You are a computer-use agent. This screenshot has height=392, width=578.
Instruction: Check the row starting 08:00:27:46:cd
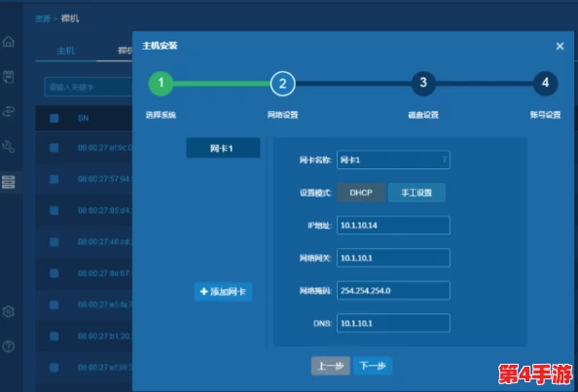[x=54, y=241]
